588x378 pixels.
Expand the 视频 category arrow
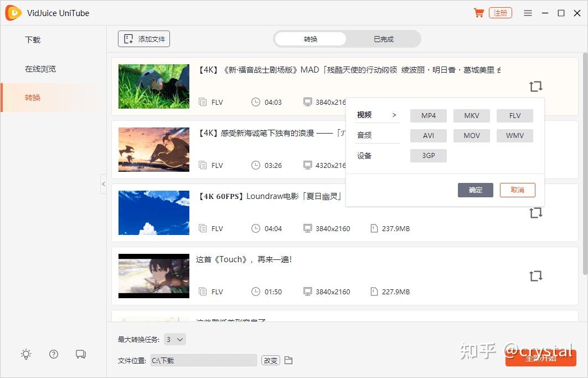(x=394, y=115)
